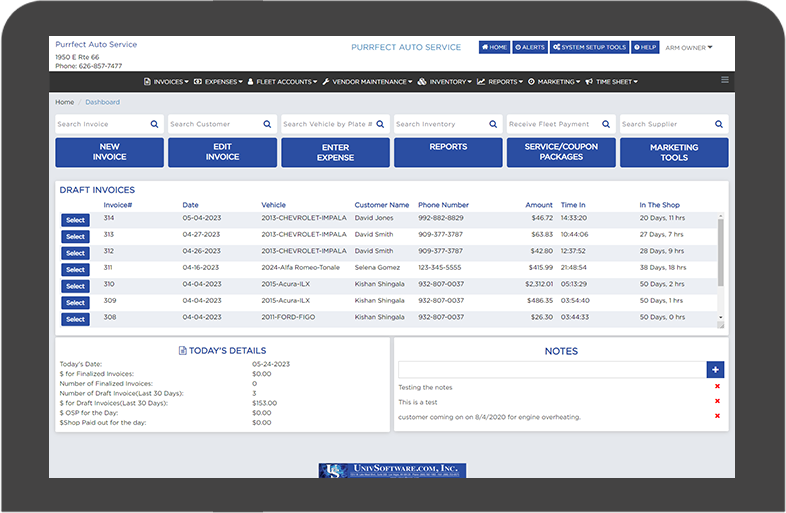The width and height of the screenshot is (786, 513).
Task: Open the Invoices dropdown menu
Action: click(166, 82)
